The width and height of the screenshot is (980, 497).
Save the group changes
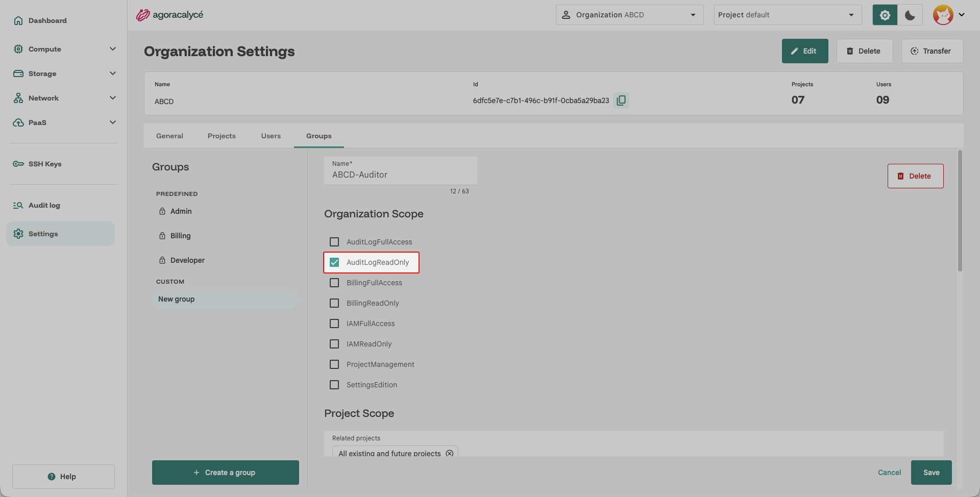932,473
